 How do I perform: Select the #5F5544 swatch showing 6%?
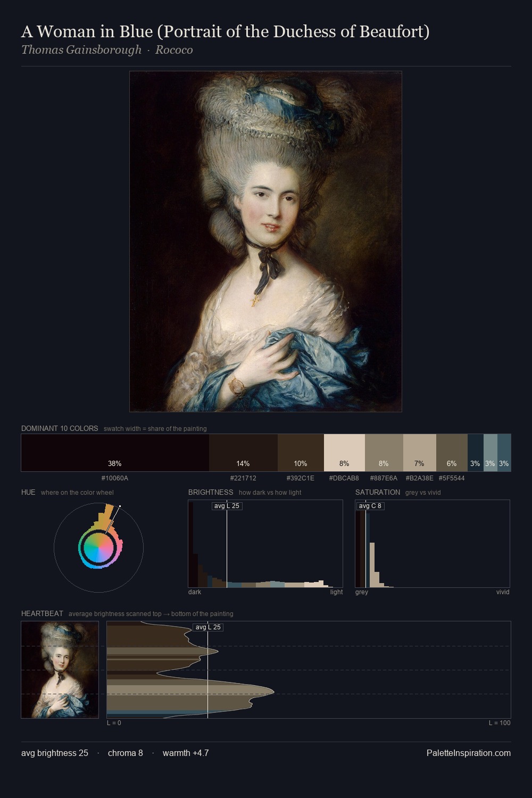[x=452, y=453]
